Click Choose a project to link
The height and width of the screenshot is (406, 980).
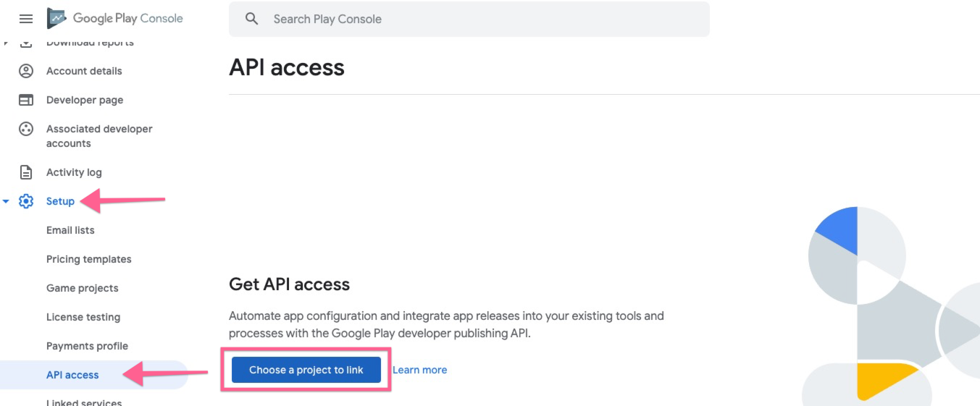(x=306, y=370)
